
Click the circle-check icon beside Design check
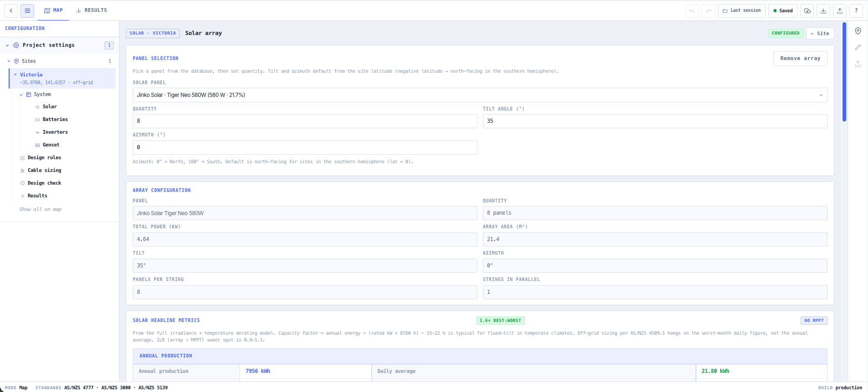pos(23,183)
